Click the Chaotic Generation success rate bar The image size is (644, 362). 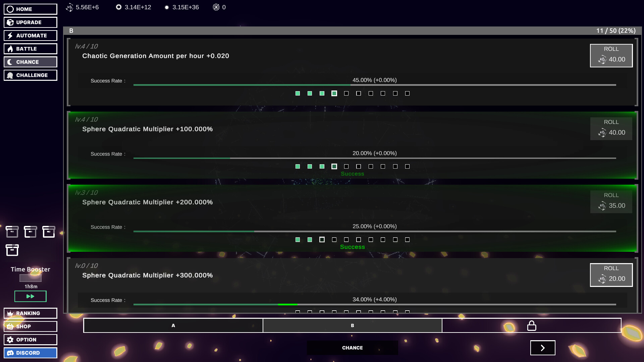tap(375, 85)
